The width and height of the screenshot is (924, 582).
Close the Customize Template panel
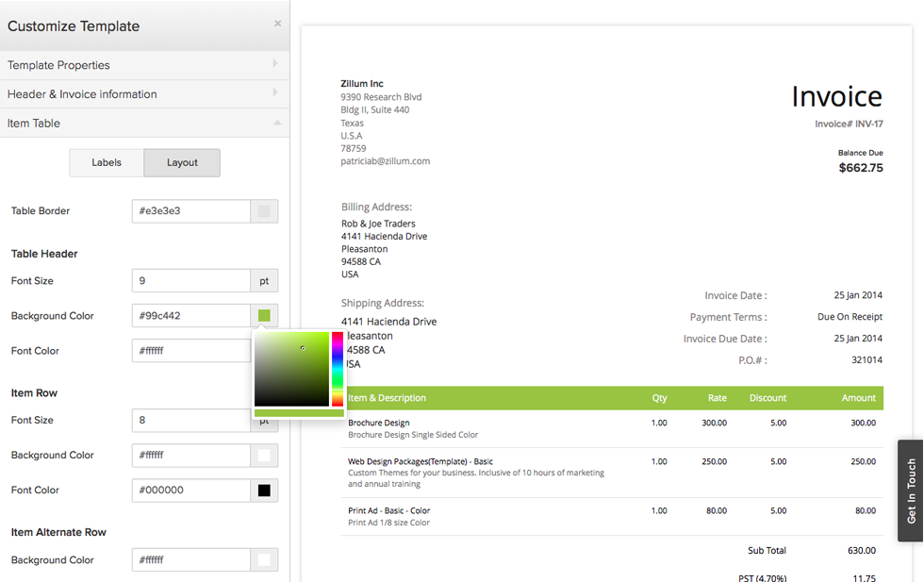pos(277,24)
